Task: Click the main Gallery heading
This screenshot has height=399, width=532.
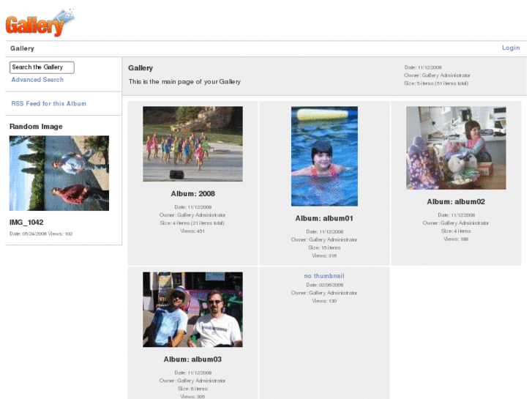Action: pos(141,68)
